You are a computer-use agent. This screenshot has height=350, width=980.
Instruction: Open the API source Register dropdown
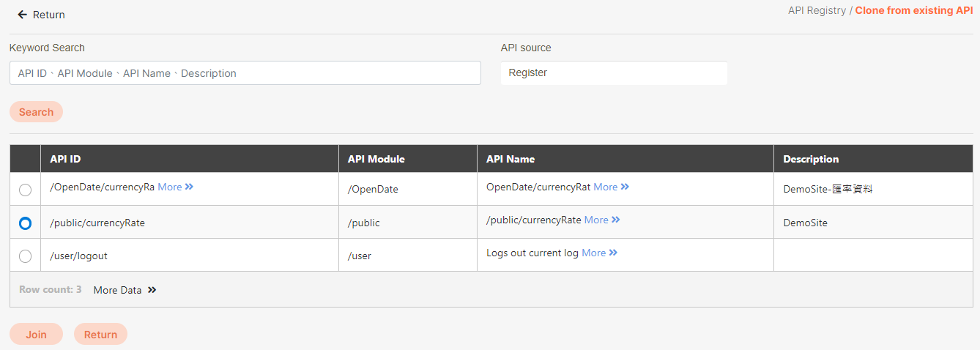614,73
